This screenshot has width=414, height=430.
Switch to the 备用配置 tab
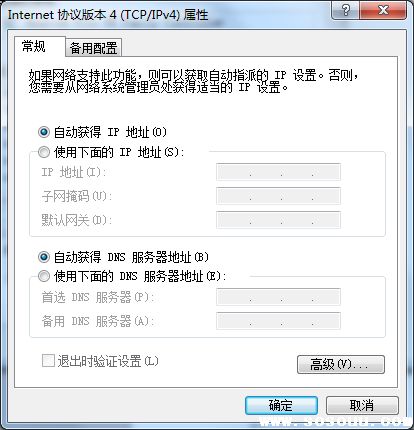tap(94, 48)
